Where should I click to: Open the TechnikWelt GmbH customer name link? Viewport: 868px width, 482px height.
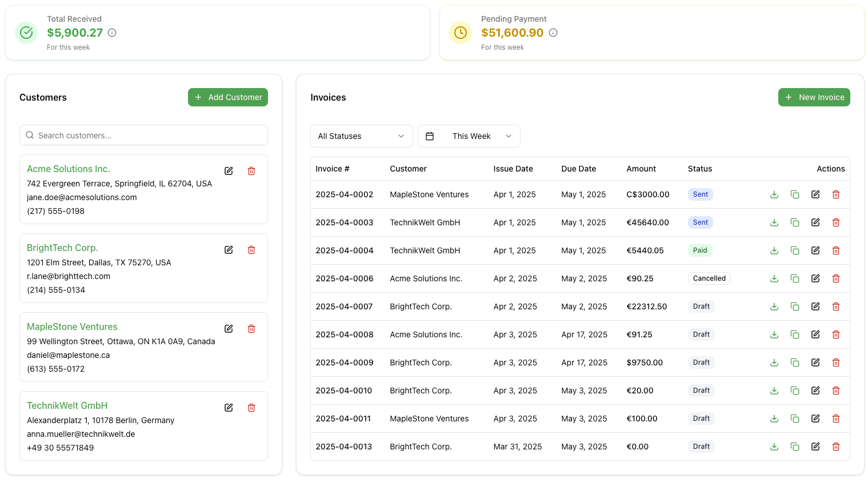coord(67,405)
